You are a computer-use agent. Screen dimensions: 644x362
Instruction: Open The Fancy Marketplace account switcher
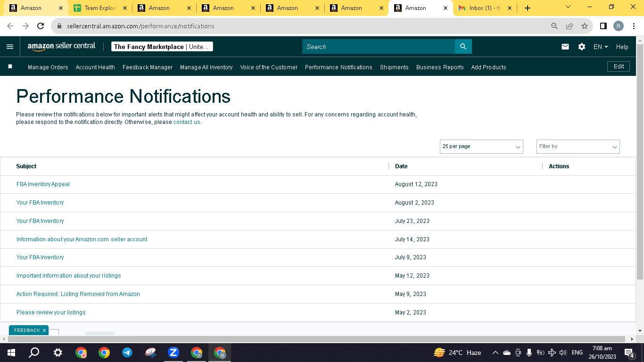[162, 47]
